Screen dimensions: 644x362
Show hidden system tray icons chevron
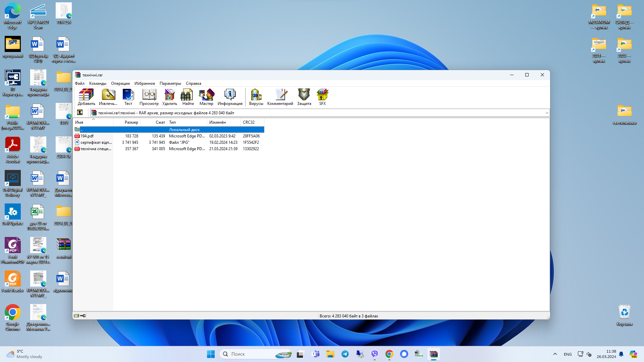[555, 354]
